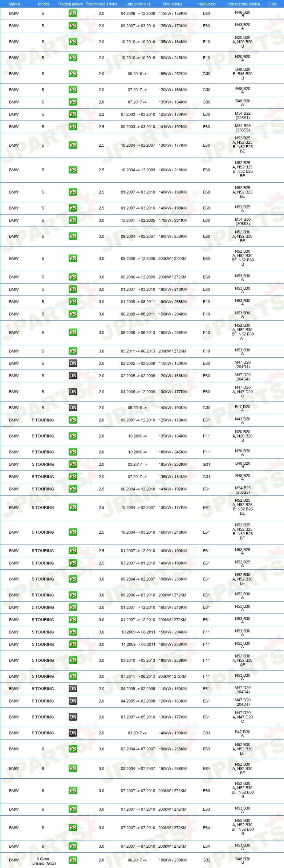The image size is (284, 868).
Task: Click petrol icon in the 115kW / 156KM row
Action: click(x=73, y=13)
